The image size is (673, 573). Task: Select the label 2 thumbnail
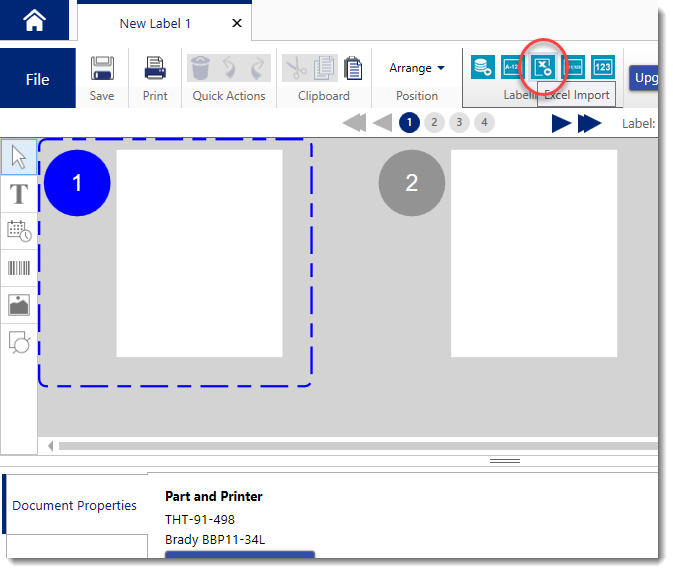click(x=533, y=253)
